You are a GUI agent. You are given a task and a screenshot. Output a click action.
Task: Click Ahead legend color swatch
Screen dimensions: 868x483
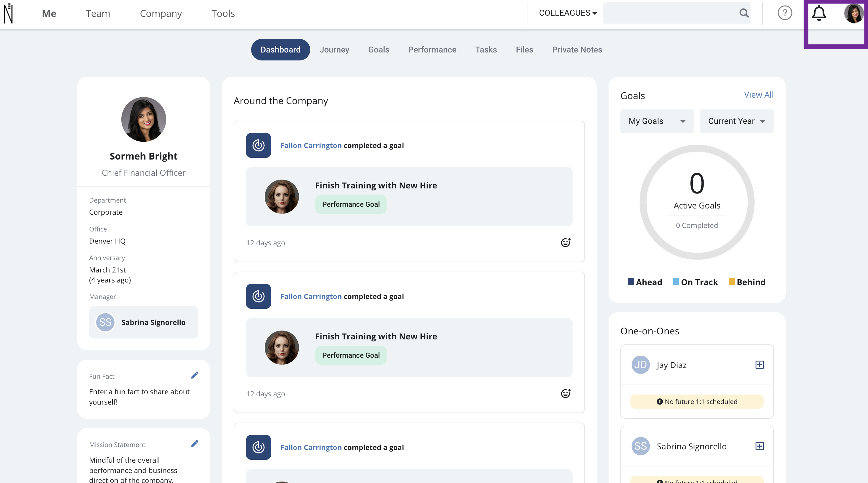[x=631, y=281]
